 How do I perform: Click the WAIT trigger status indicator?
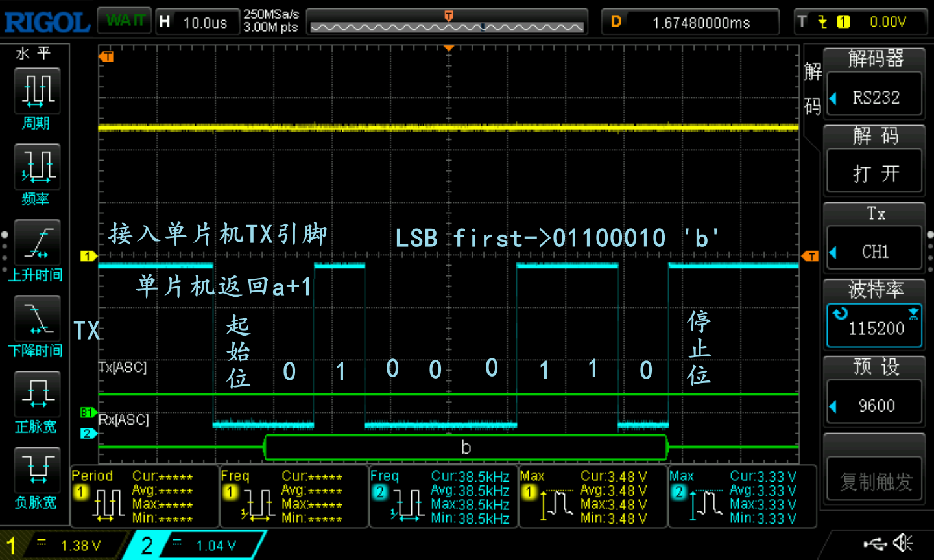[125, 21]
